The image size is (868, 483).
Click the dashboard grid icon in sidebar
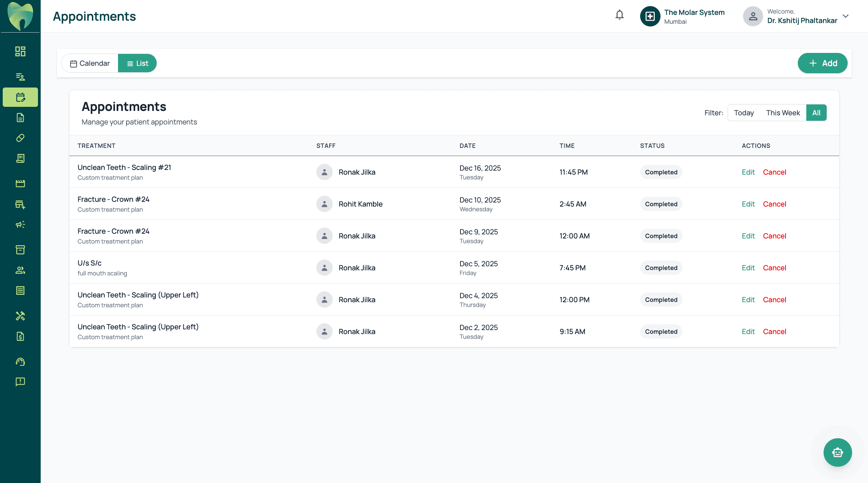pyautogui.click(x=20, y=51)
